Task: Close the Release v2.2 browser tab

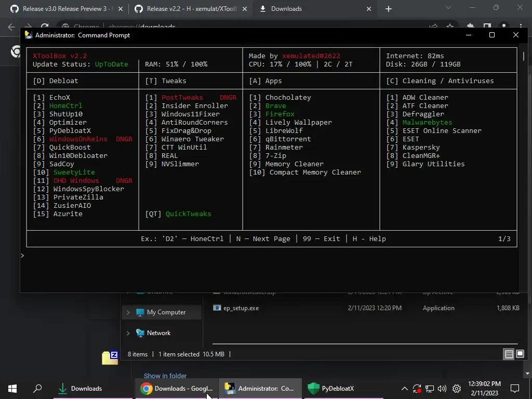Action: [x=245, y=9]
